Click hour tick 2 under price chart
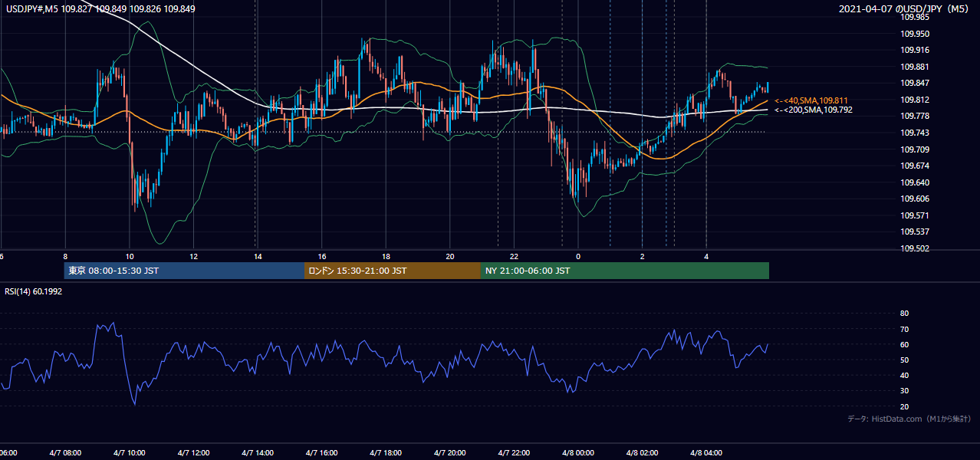Viewport: 980px width, 460px height. point(642,257)
